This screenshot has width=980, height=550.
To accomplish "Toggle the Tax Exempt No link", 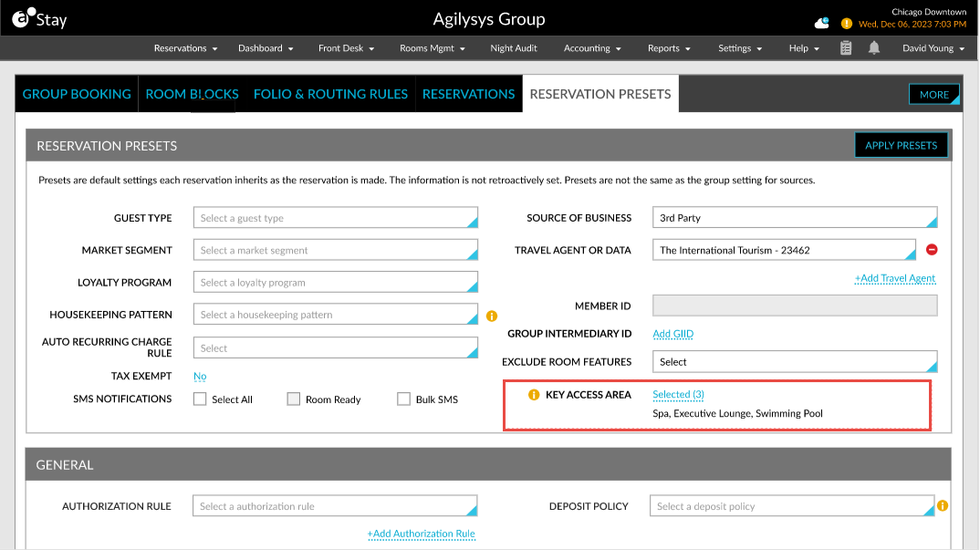I will (x=200, y=377).
